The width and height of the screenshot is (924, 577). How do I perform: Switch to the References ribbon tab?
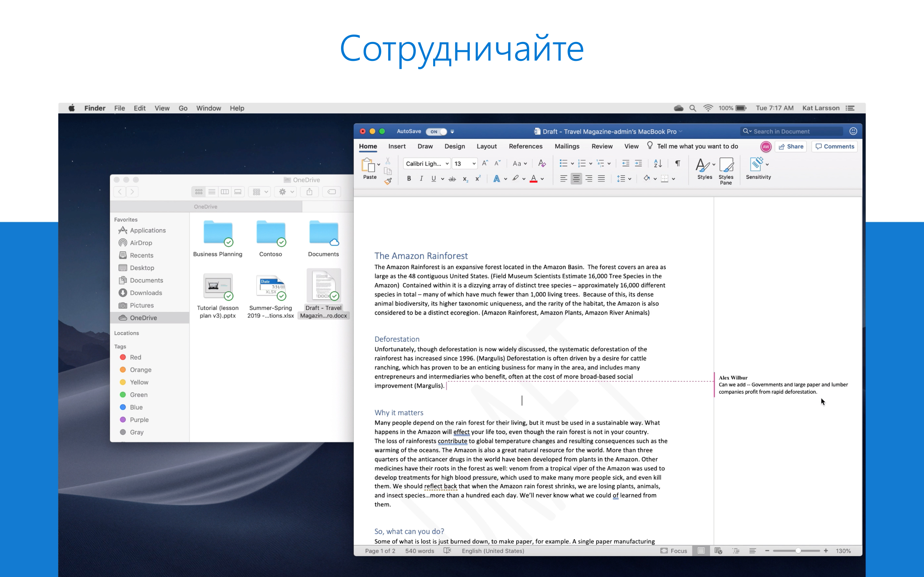[526, 146]
